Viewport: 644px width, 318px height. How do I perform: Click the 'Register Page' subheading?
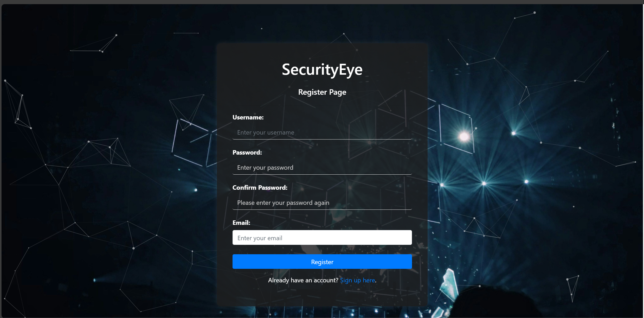tap(322, 92)
